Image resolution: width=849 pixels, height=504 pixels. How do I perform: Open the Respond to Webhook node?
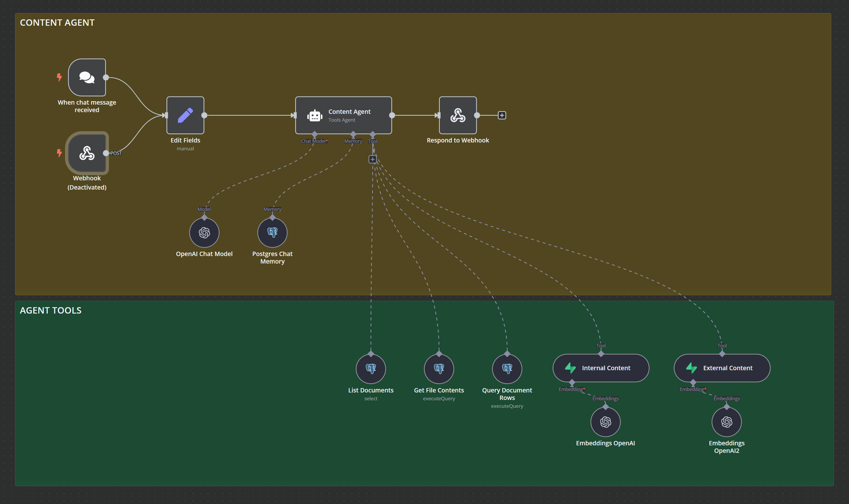(x=457, y=115)
